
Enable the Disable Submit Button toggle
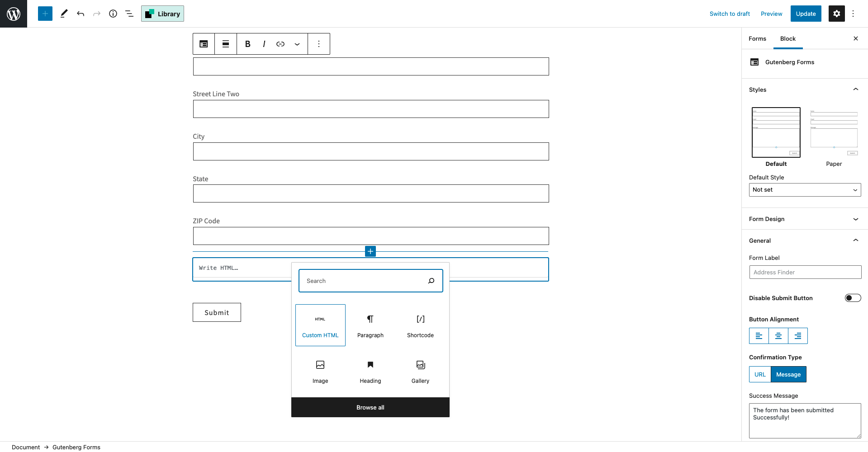tap(852, 298)
